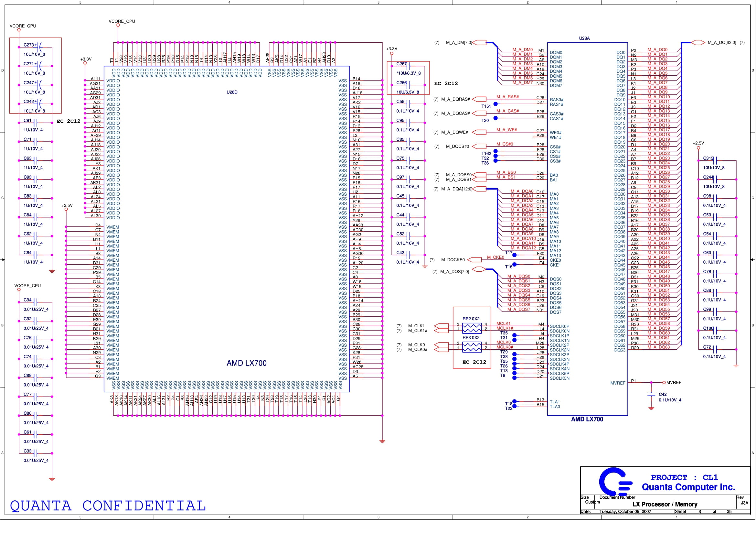Click the red net label M_A_DQ63
Screen dimensions: 756x535
[658, 347]
